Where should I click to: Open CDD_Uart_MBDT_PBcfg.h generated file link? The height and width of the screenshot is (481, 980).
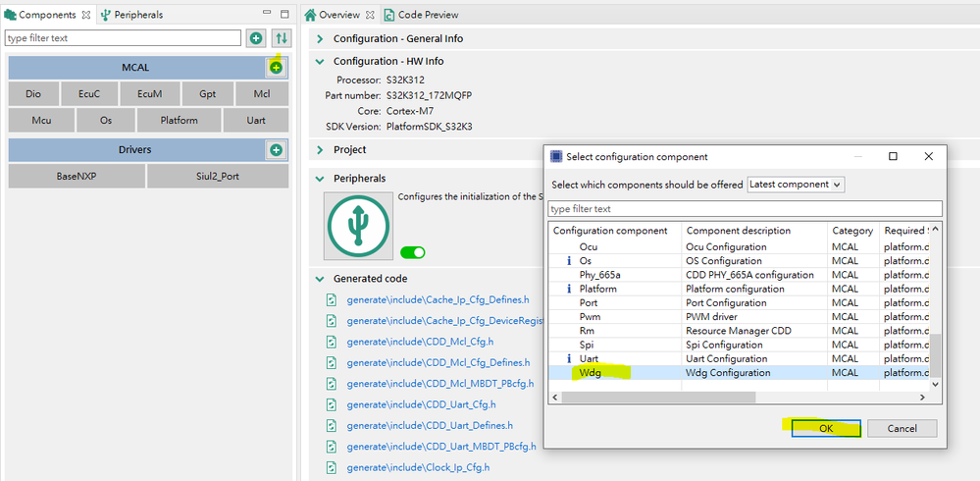point(441,447)
